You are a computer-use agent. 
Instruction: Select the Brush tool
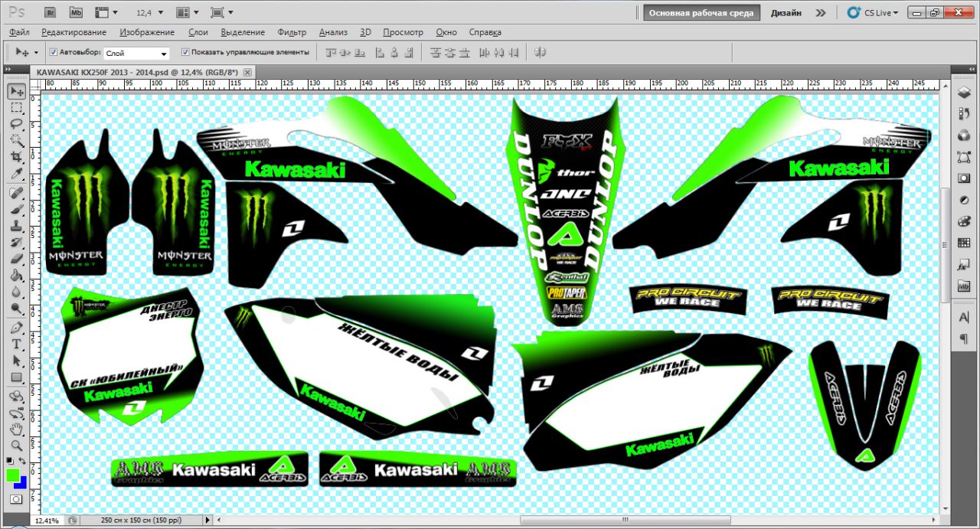pyautogui.click(x=16, y=209)
